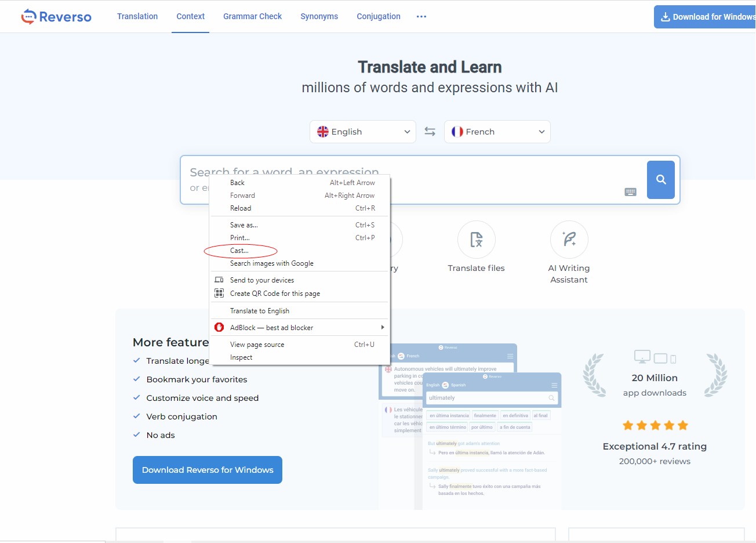Viewport: 756px width, 543px height.
Task: Click the Translate files icon
Action: click(477, 240)
